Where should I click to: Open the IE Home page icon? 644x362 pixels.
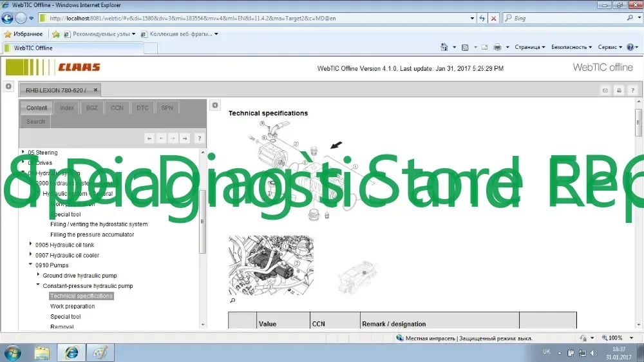[x=444, y=47]
